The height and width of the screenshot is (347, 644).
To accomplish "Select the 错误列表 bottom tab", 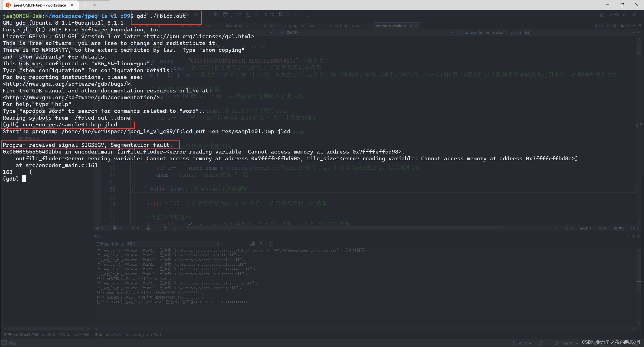I will pos(113,334).
